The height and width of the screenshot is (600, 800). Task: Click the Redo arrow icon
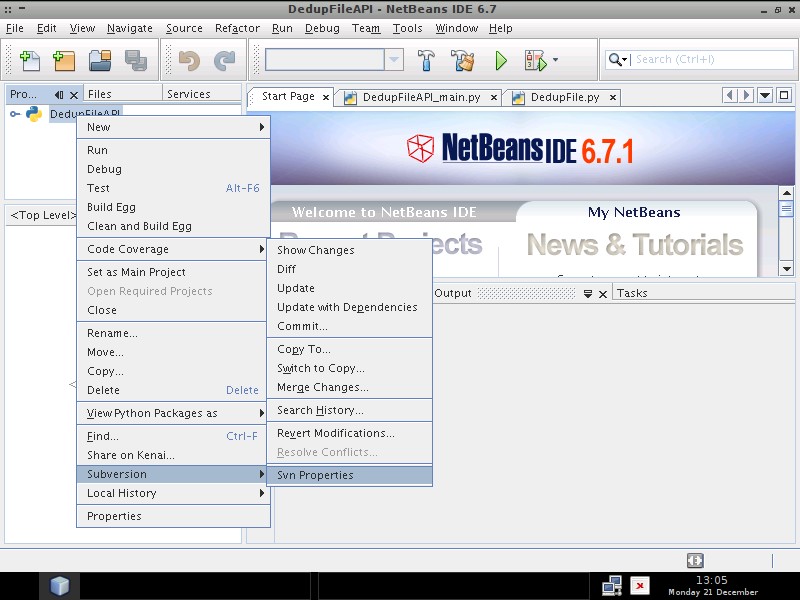(x=224, y=60)
